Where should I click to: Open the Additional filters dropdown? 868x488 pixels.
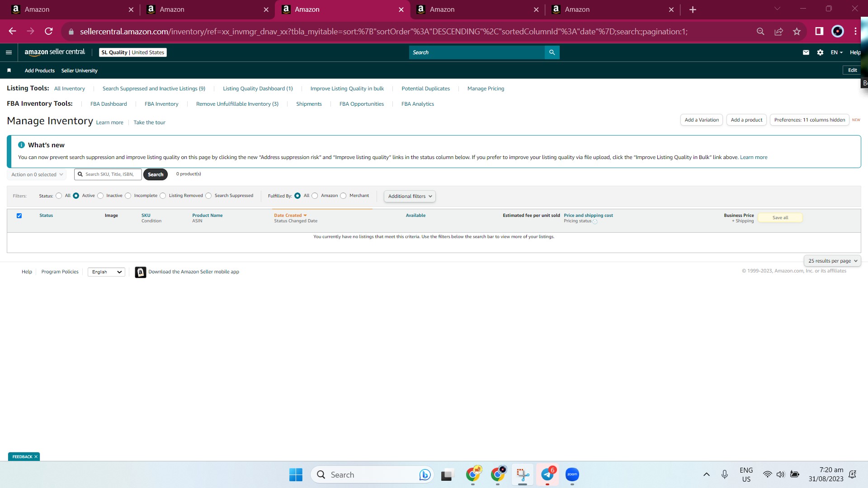tap(410, 197)
